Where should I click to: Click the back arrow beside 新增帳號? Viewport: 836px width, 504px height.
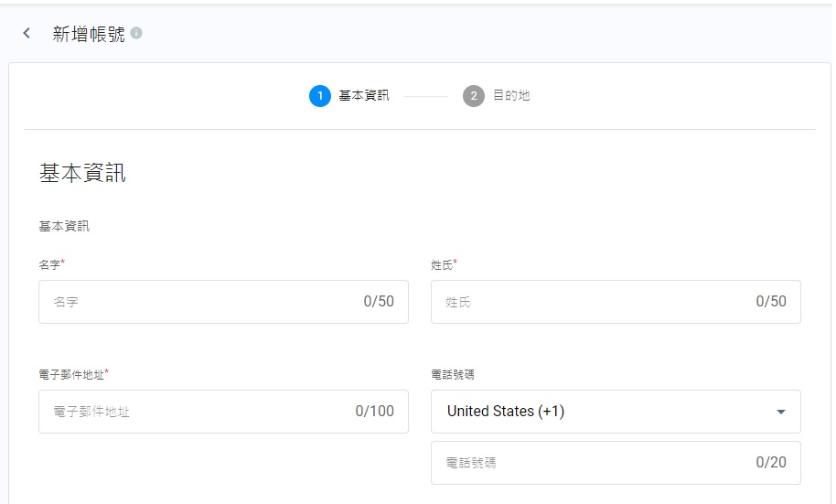27,34
